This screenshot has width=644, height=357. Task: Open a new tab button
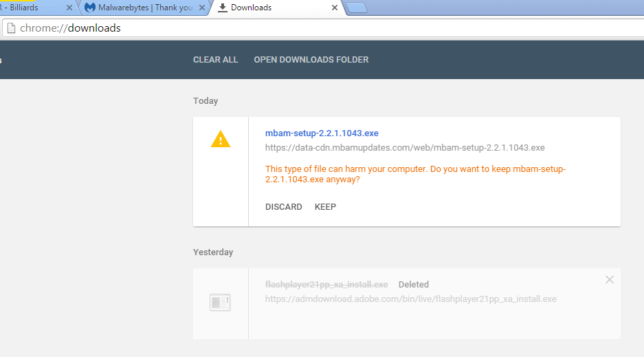pyautogui.click(x=357, y=8)
